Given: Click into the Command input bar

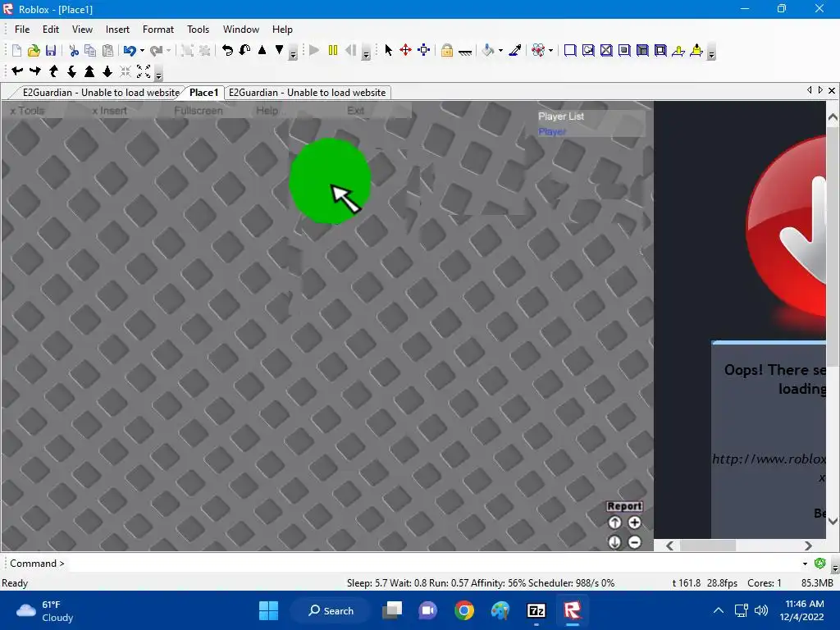Looking at the screenshot, I should (x=433, y=564).
